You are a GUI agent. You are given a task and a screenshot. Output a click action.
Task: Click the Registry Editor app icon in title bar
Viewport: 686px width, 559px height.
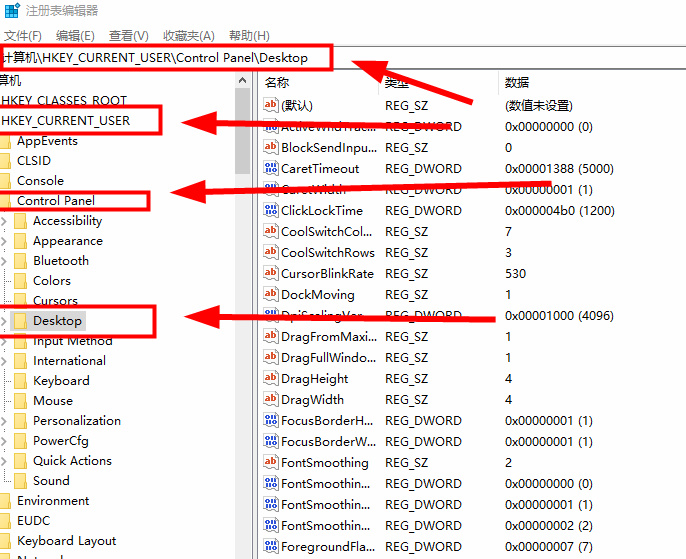10,10
